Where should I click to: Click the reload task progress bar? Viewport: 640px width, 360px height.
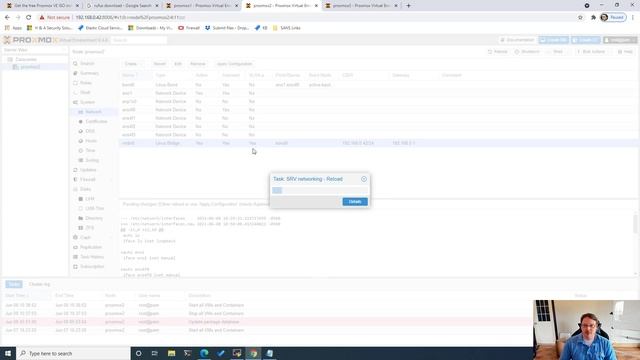coord(320,191)
